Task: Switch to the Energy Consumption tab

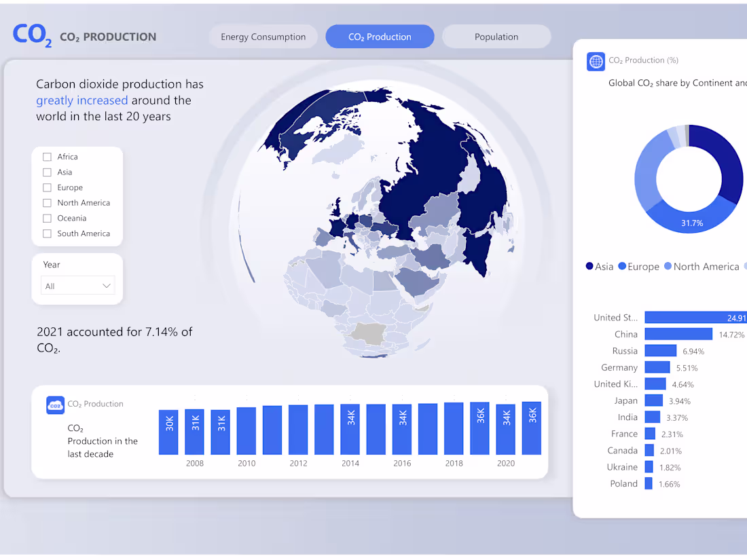Action: click(263, 36)
